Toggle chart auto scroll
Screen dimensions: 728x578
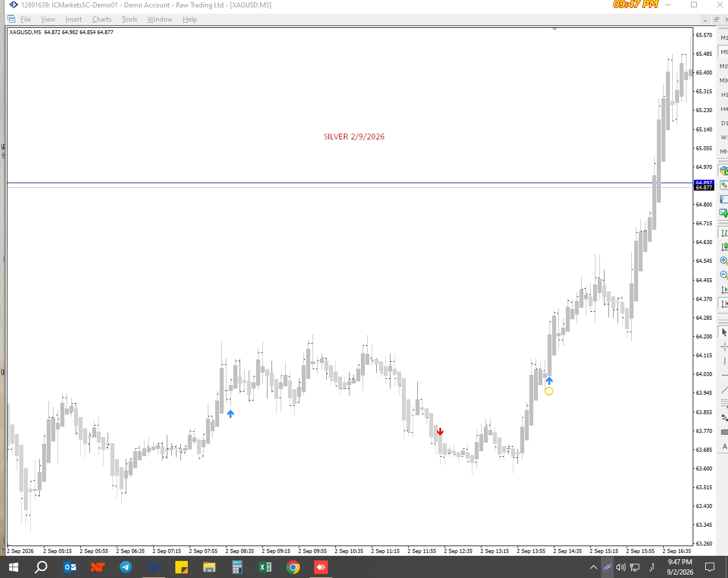point(724,290)
